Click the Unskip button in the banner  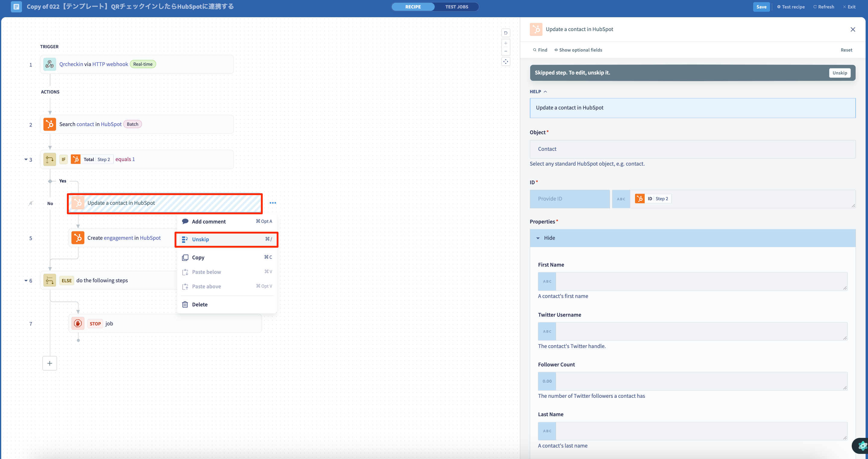pyautogui.click(x=839, y=73)
